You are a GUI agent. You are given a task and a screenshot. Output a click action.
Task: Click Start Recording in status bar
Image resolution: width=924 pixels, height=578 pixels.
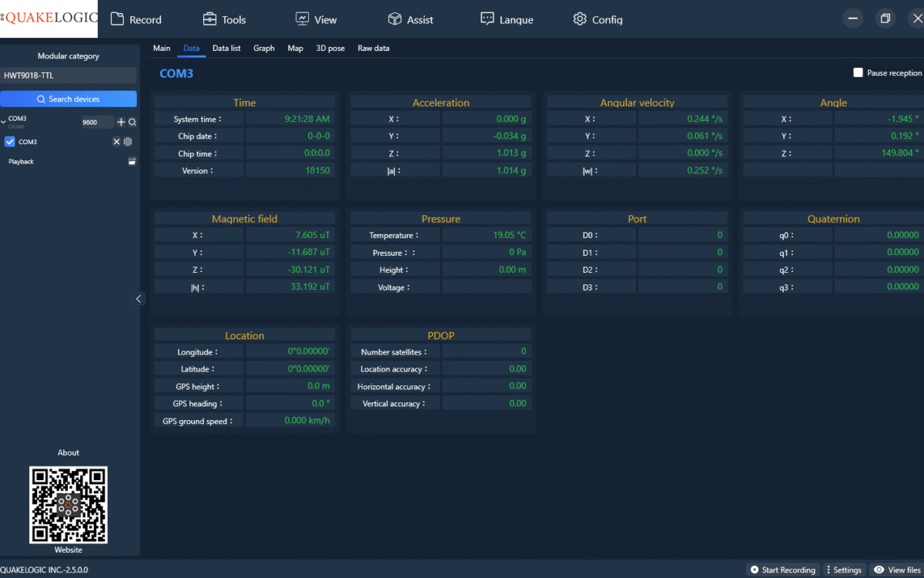tap(782, 570)
